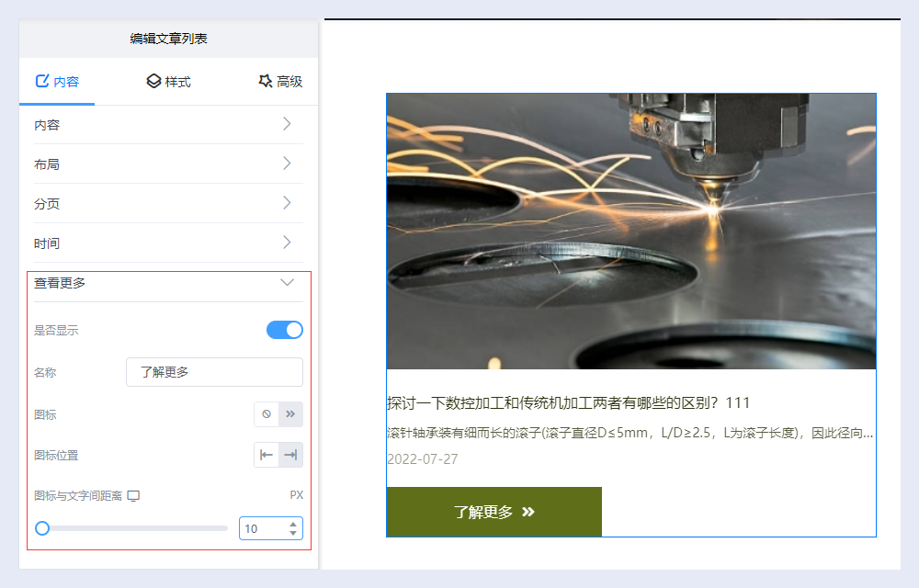The image size is (919, 588).
Task: Click the desktop device icon beside 图标与文字间距离
Action: pos(133,496)
